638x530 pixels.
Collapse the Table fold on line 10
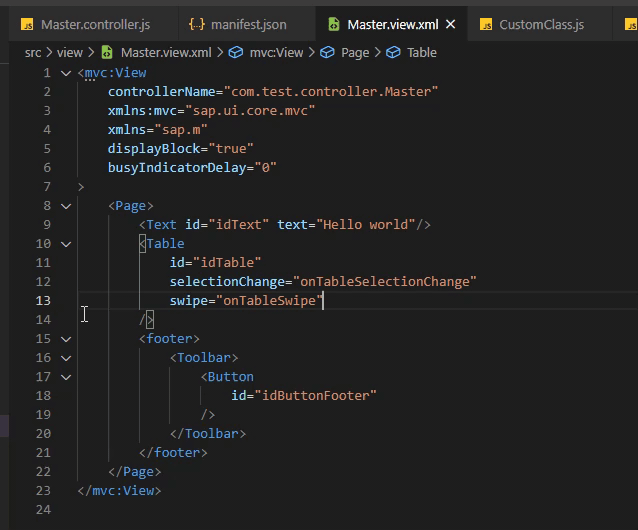(x=66, y=244)
